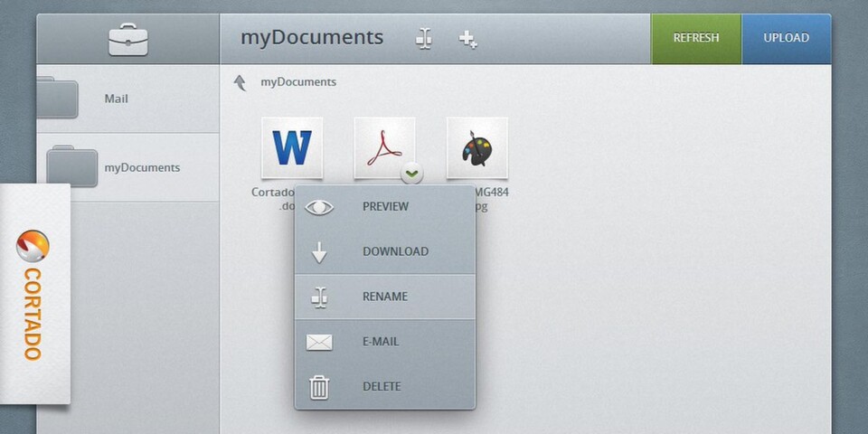
Task: Select Mail label in the sidebar
Action: pos(117,99)
